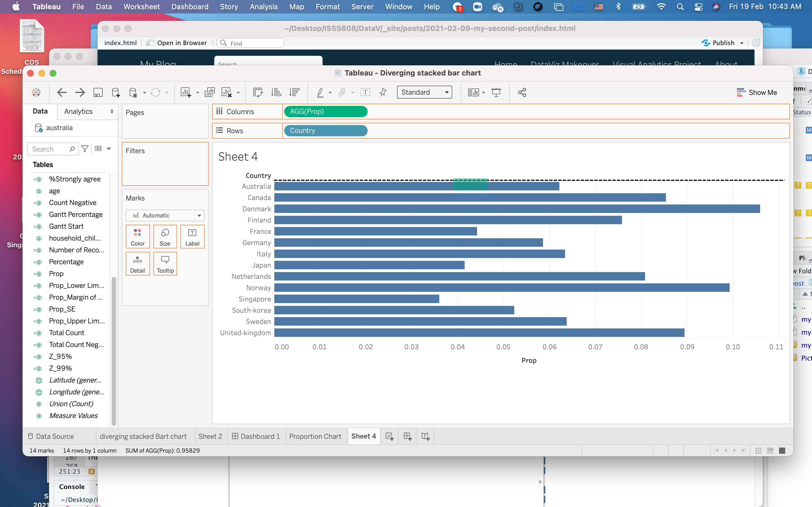
Task: Open the Color marks card
Action: click(138, 237)
